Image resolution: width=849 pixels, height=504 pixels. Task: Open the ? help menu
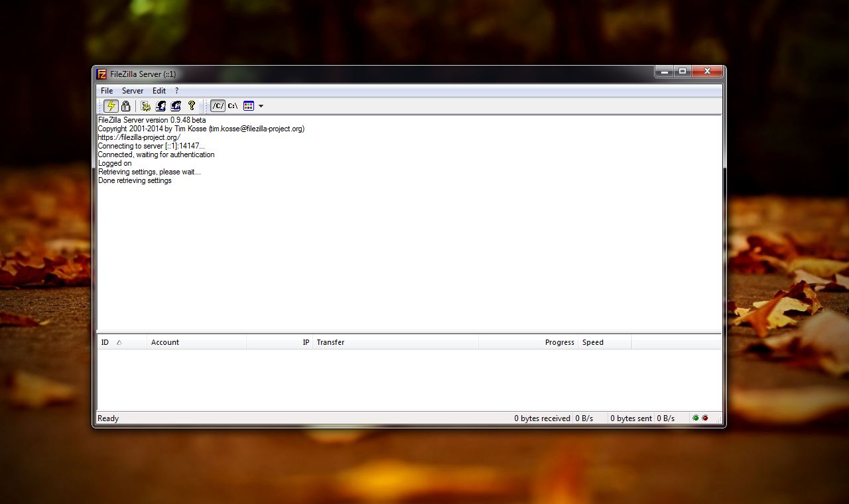[x=176, y=91]
